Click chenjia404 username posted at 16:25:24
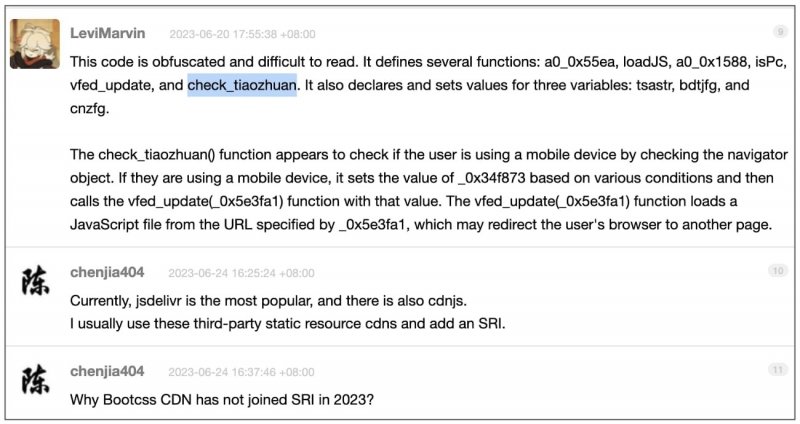Screen dimensions: 800x424 tap(107, 272)
